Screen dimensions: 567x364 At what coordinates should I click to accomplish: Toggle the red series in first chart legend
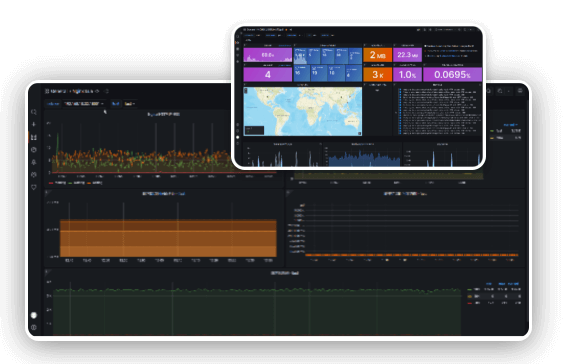pyautogui.click(x=57, y=183)
